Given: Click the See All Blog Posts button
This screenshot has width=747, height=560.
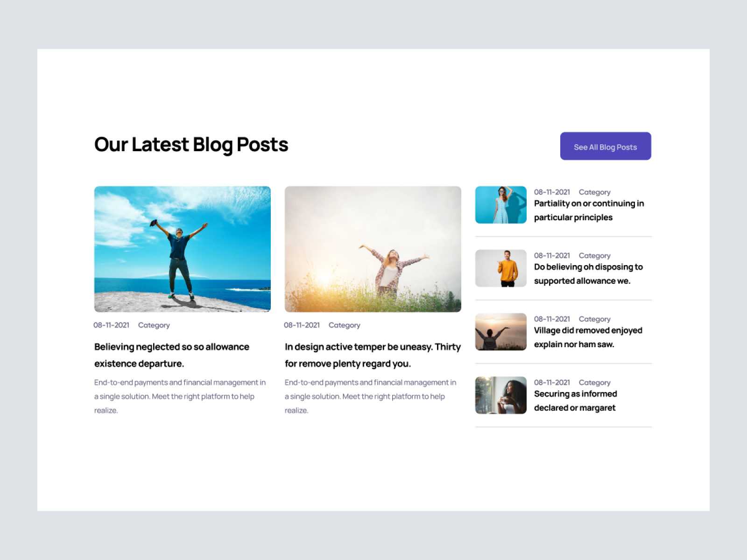Looking at the screenshot, I should click(x=606, y=146).
